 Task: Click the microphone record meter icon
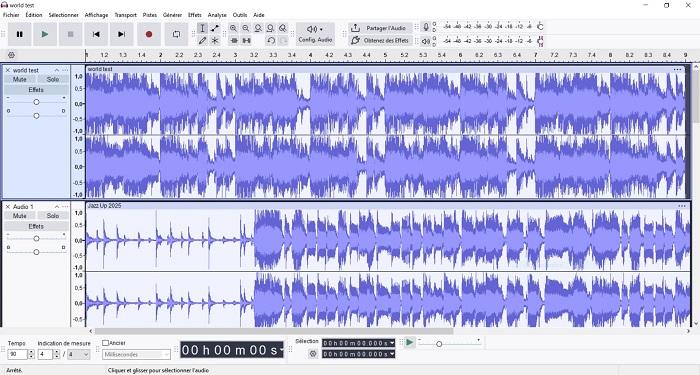point(426,27)
